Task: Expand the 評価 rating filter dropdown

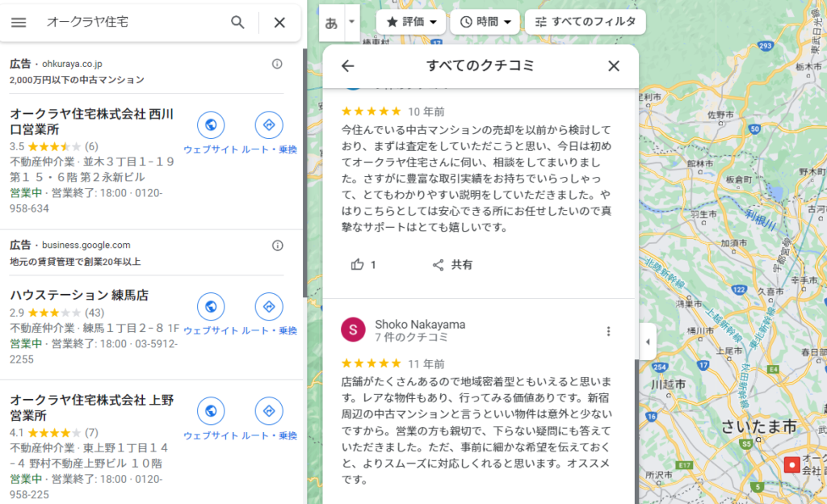Action: pyautogui.click(x=411, y=22)
